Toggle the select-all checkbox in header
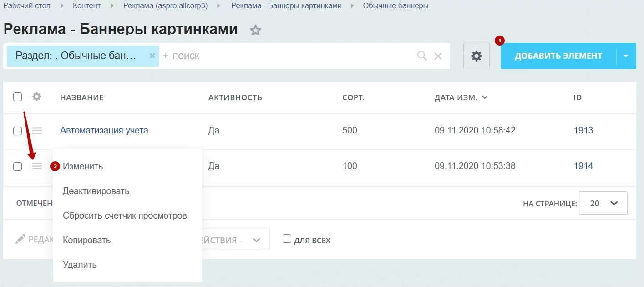644x287 pixels. pos(17,97)
